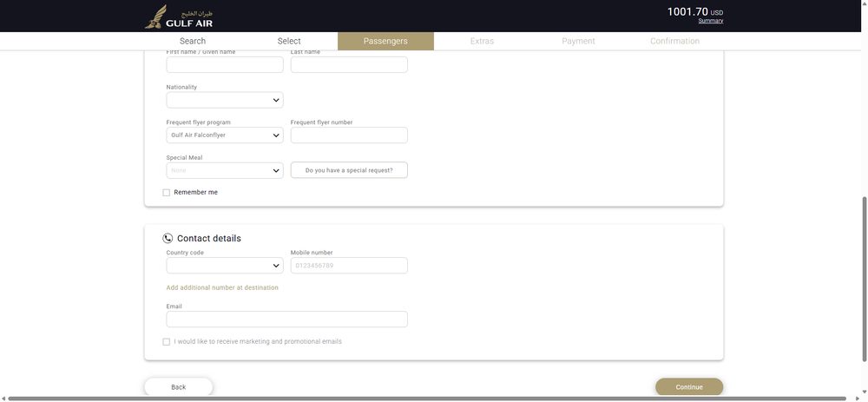Click Add additional number at destination
Screen dimensions: 868x402
222,288
